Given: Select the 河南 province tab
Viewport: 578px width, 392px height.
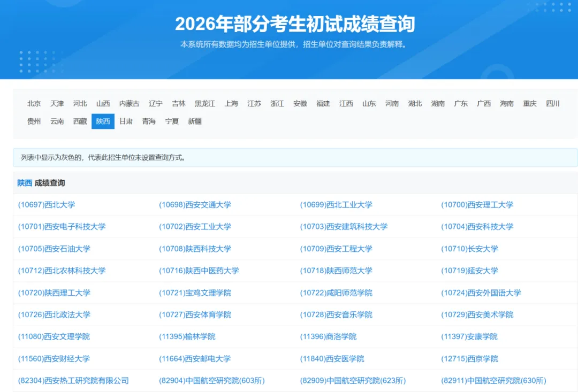Looking at the screenshot, I should point(392,104).
